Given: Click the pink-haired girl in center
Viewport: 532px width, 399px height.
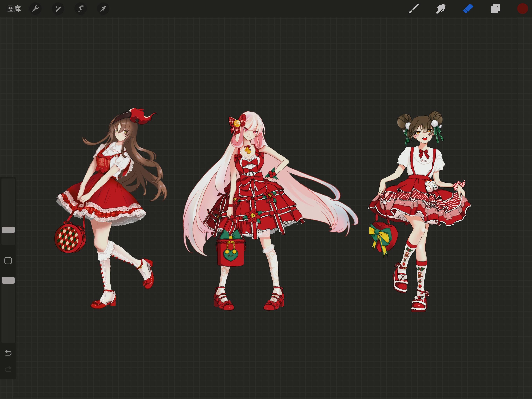Looking at the screenshot, I should pyautogui.click(x=269, y=211).
